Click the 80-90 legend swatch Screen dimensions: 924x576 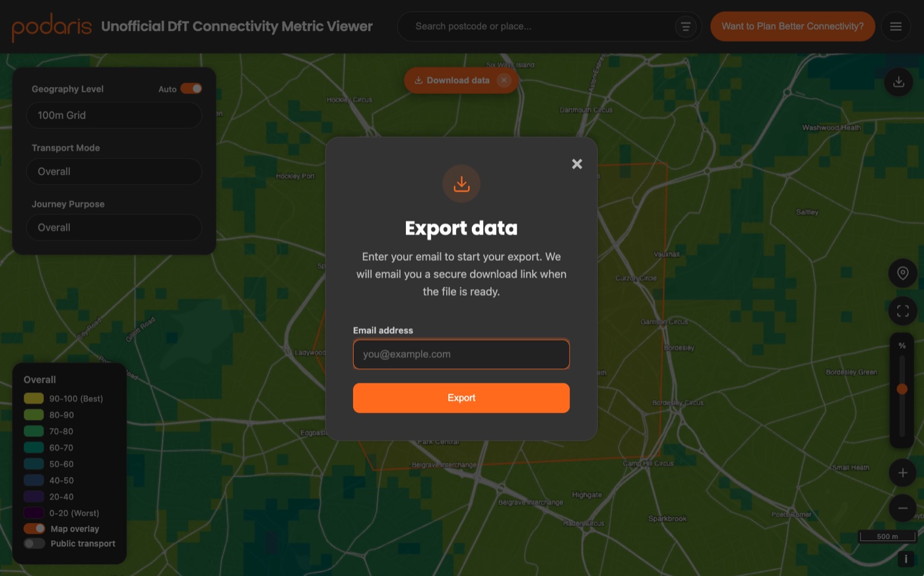pos(34,415)
